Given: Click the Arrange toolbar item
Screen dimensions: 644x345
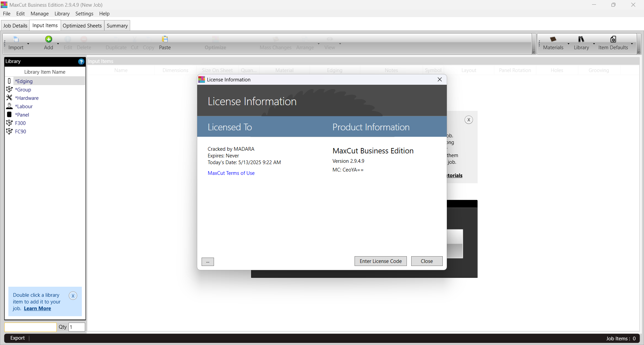Looking at the screenshot, I should tap(305, 44).
